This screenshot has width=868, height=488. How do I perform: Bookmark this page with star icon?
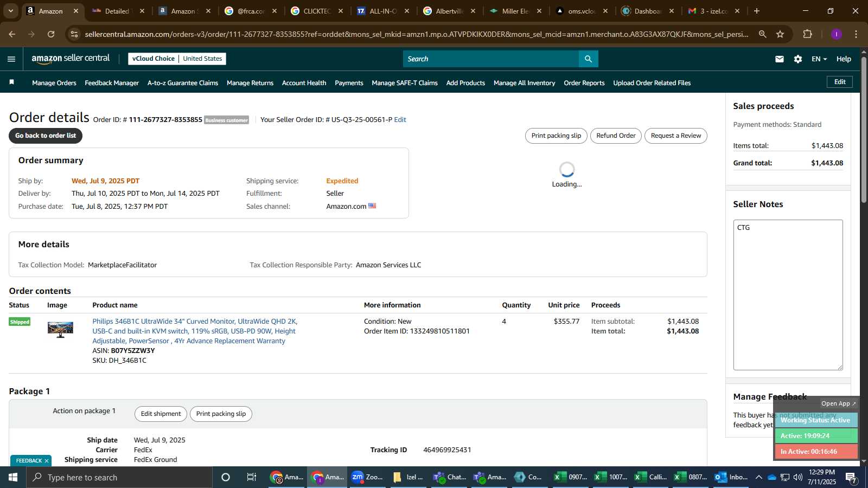point(780,34)
